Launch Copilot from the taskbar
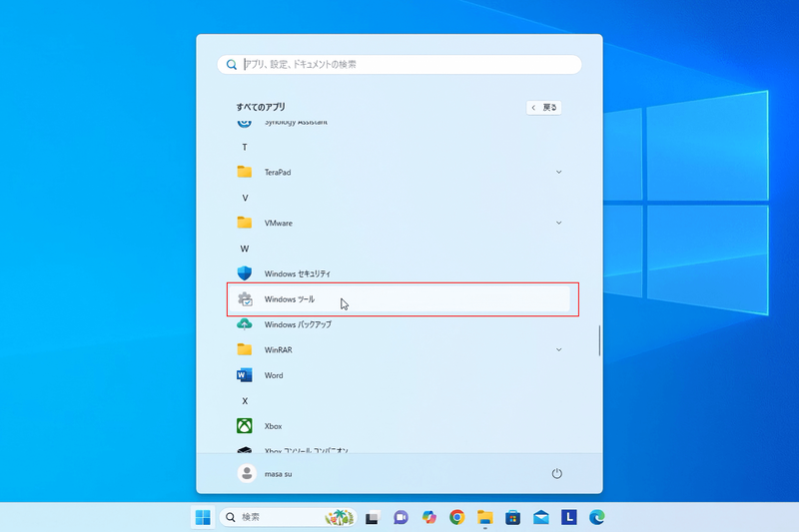This screenshot has height=532, width=799. pos(429,517)
